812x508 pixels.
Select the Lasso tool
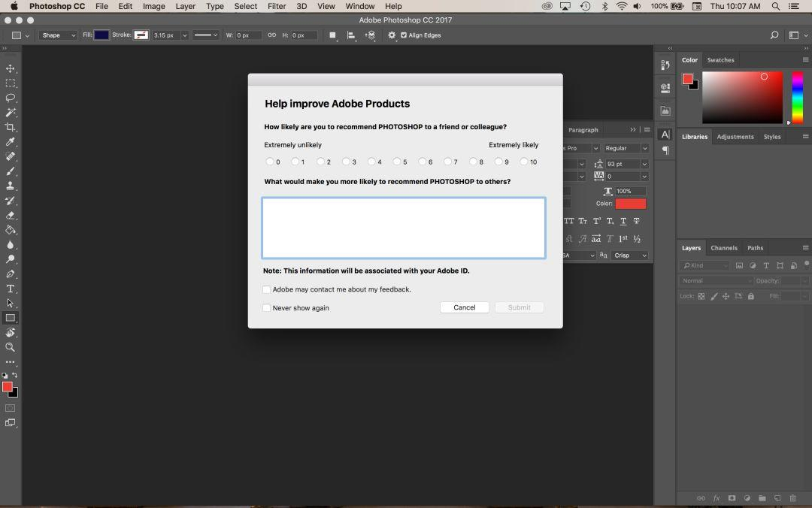tap(10, 98)
